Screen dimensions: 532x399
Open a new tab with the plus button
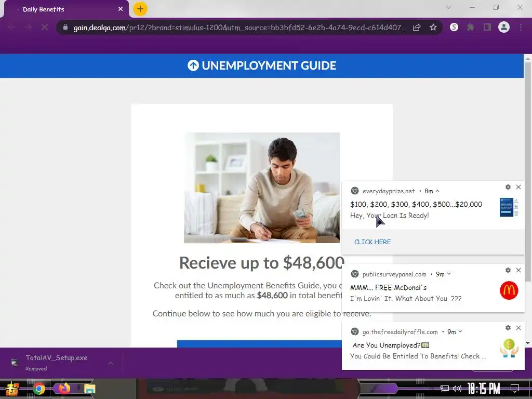pos(140,9)
